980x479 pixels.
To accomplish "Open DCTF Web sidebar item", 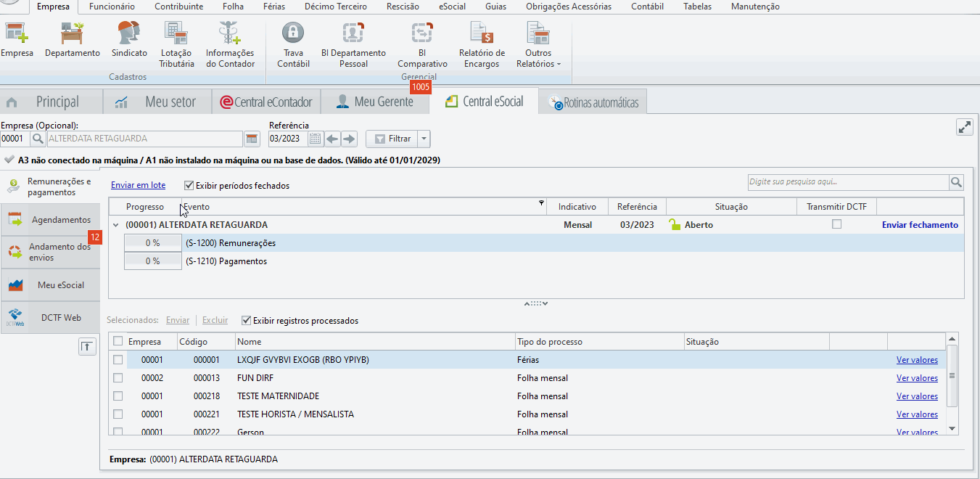I will pyautogui.click(x=50, y=318).
